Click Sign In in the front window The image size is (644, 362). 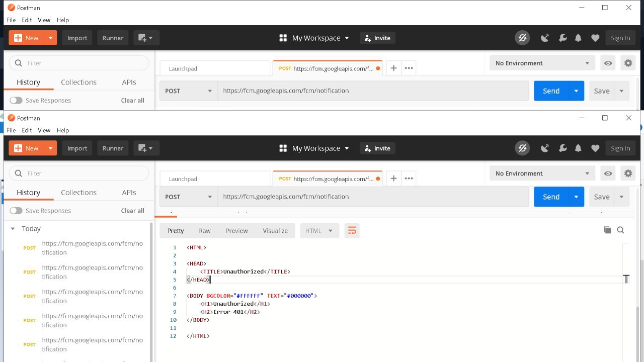point(620,148)
